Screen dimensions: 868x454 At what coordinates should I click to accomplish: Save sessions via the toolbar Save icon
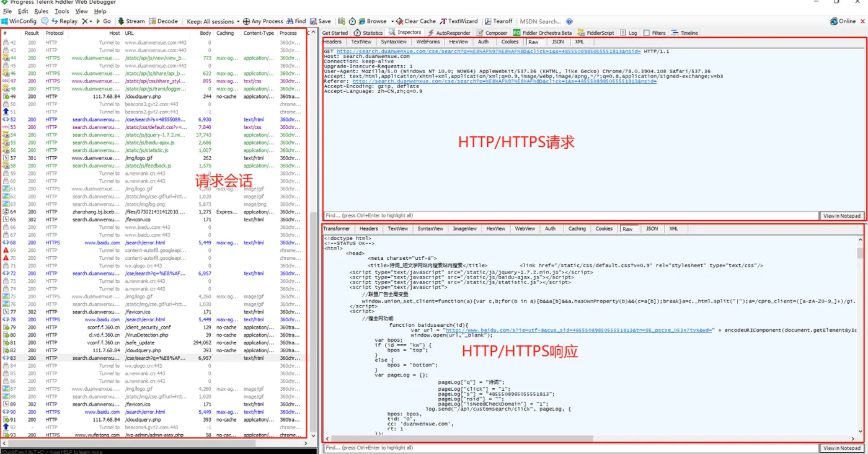tap(321, 21)
